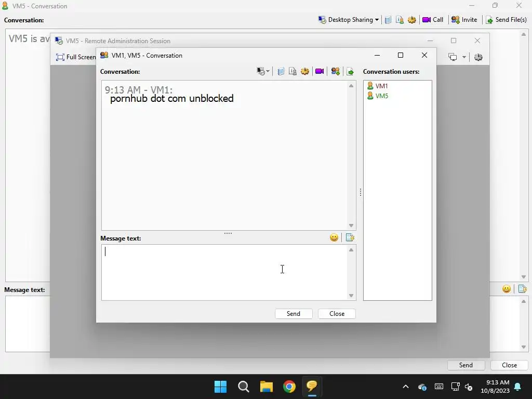Viewport: 532px width, 399px height.
Task: Click orange gear icon in VM5 - Conversation toolbar
Action: [x=412, y=20]
